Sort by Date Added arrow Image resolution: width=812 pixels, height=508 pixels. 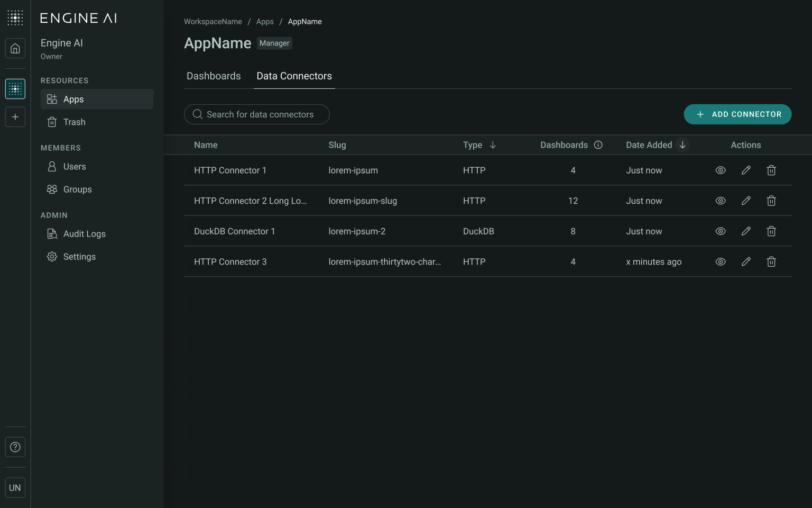pyautogui.click(x=682, y=145)
